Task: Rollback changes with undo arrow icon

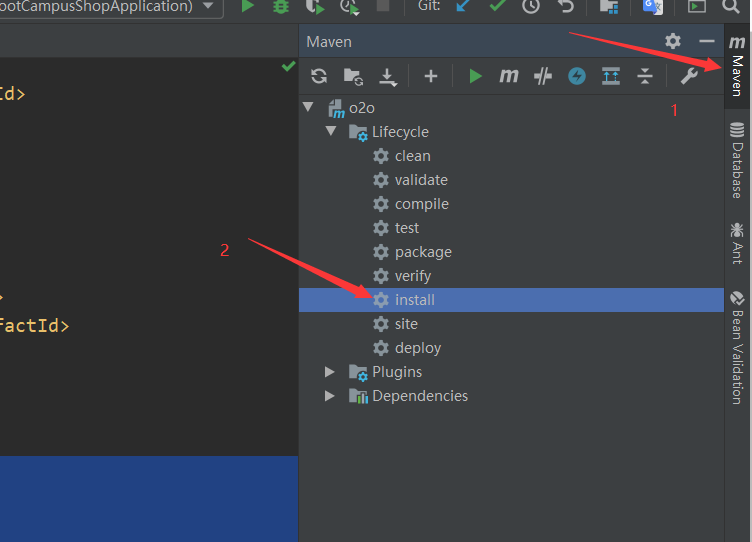Action: (566, 6)
